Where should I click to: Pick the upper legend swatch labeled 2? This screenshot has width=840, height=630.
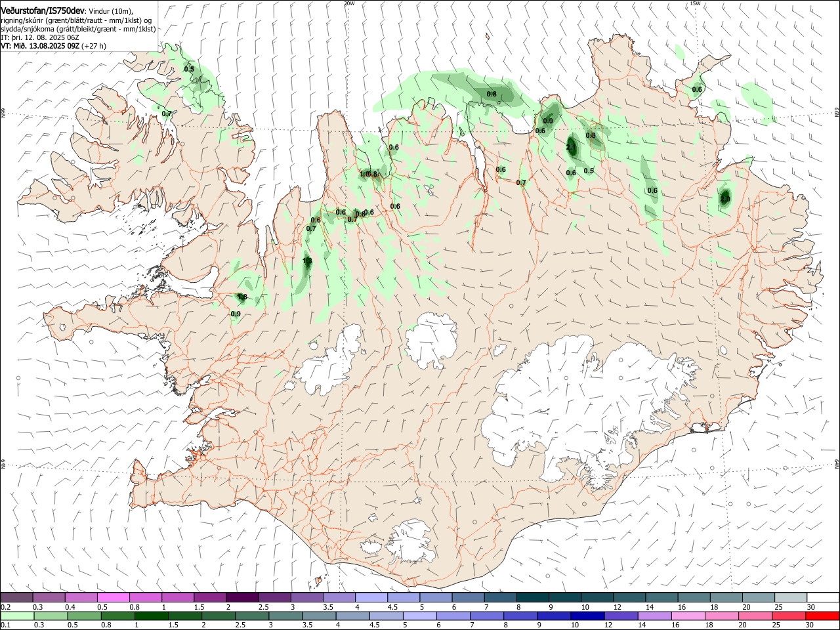click(x=242, y=597)
